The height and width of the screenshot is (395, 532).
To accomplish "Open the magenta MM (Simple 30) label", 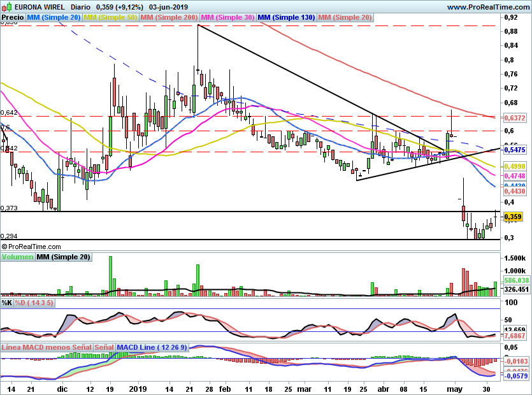I will click(227, 17).
